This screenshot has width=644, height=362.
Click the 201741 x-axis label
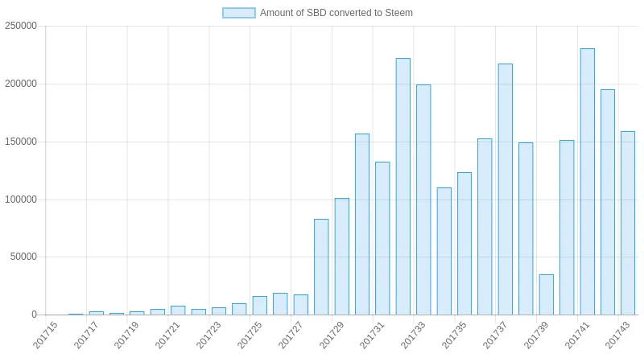(x=576, y=335)
